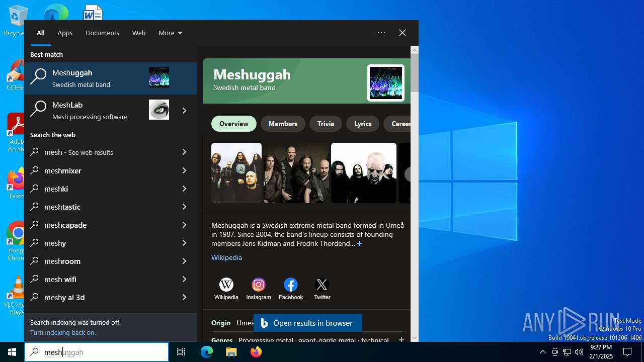Expand the meshki suggestion arrow
This screenshot has width=644, height=362.
(x=184, y=189)
